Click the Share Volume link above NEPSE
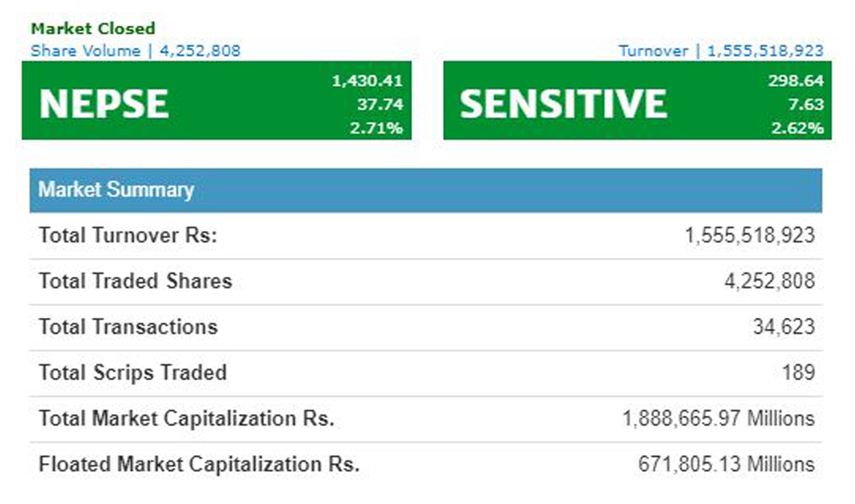 coord(135,50)
